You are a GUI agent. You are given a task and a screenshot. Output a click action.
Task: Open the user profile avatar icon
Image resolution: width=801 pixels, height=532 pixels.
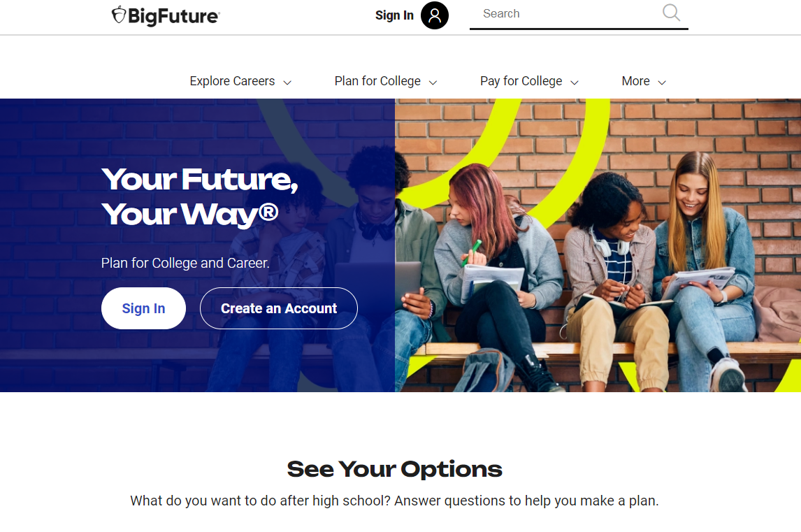tap(434, 15)
